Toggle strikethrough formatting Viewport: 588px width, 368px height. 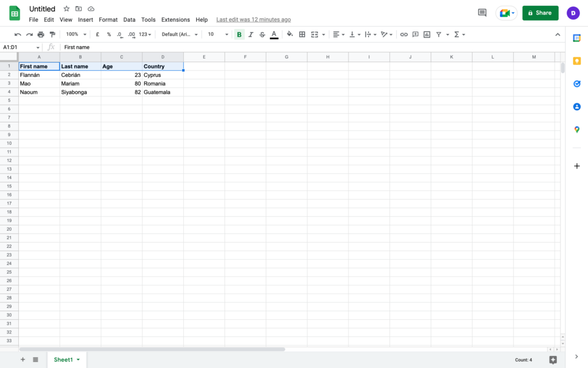262,34
